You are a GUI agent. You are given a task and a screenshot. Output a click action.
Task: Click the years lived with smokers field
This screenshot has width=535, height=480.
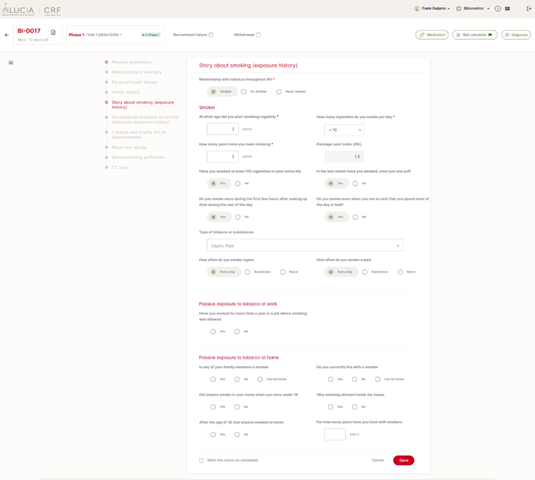pyautogui.click(x=335, y=434)
